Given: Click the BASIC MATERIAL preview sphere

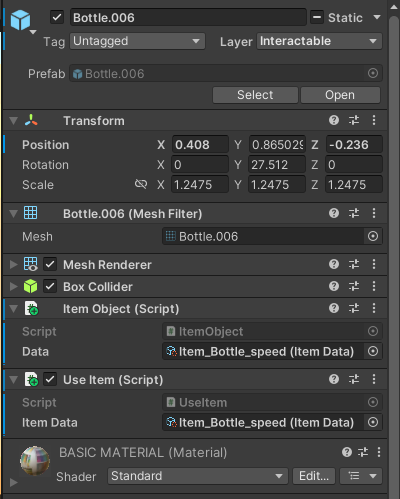Looking at the screenshot, I should click(x=35, y=461).
